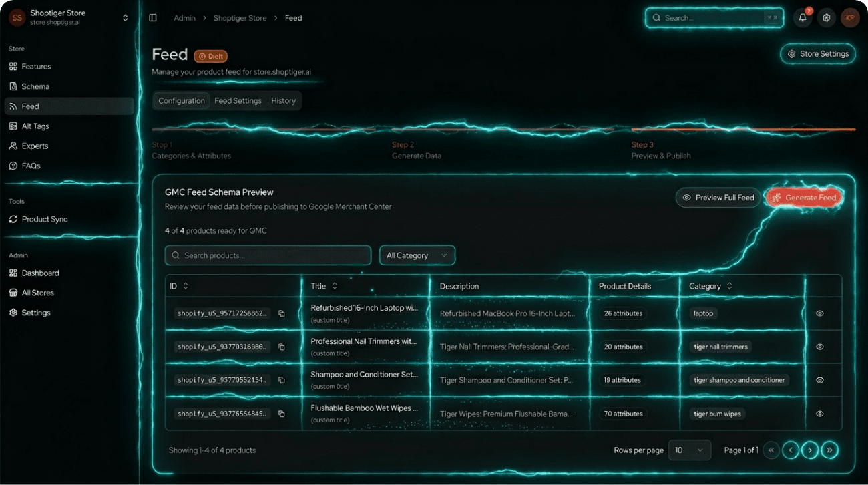The width and height of the screenshot is (868, 485).
Task: Click the SS store logo
Action: click(x=17, y=18)
